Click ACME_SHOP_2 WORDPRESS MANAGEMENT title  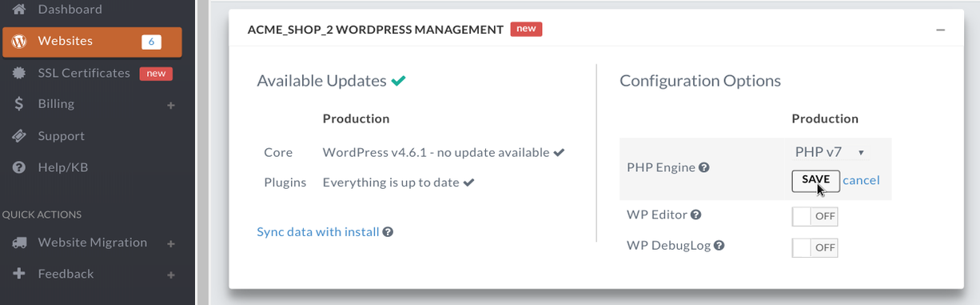coord(376,30)
